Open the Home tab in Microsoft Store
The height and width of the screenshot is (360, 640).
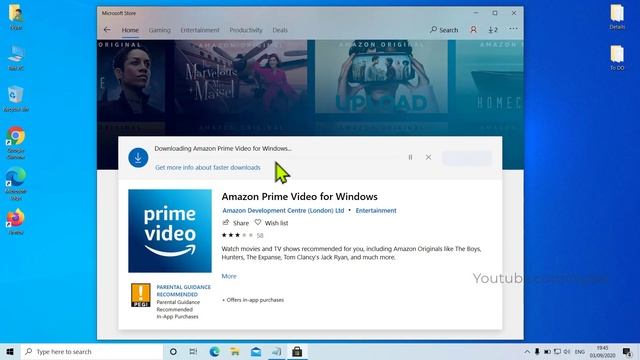click(x=130, y=30)
